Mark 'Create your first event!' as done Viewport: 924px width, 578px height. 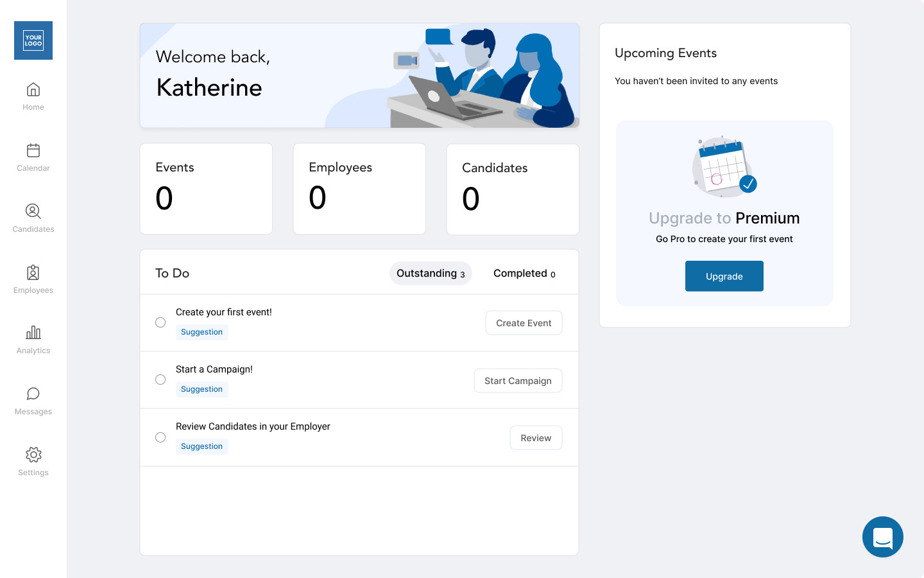pyautogui.click(x=160, y=322)
